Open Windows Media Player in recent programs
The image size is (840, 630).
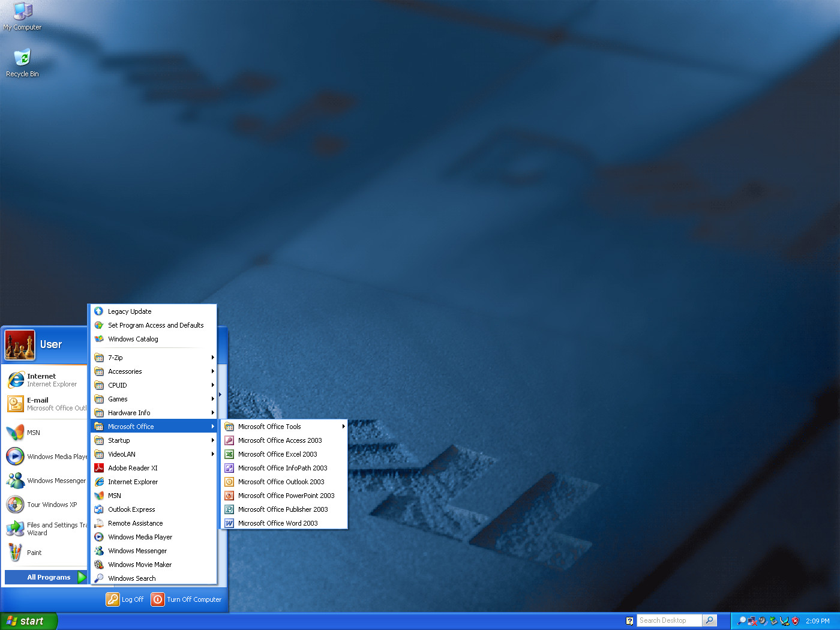(46, 457)
